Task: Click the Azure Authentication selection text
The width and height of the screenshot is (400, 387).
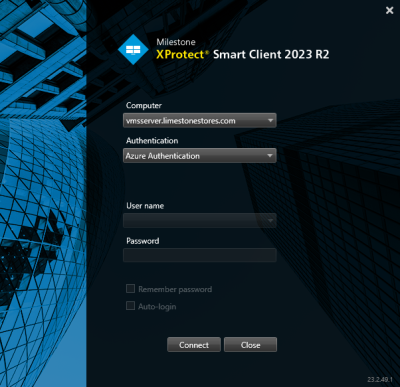Action: (163, 156)
